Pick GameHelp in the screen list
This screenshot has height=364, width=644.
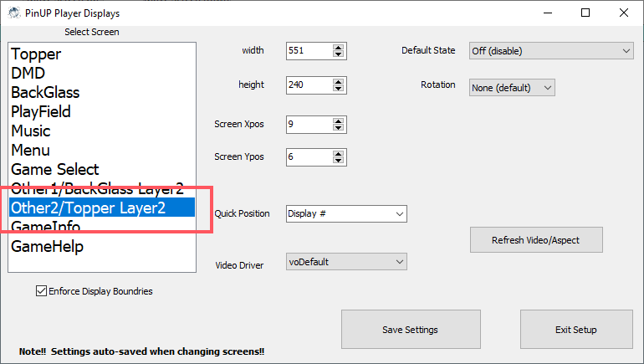[47, 247]
